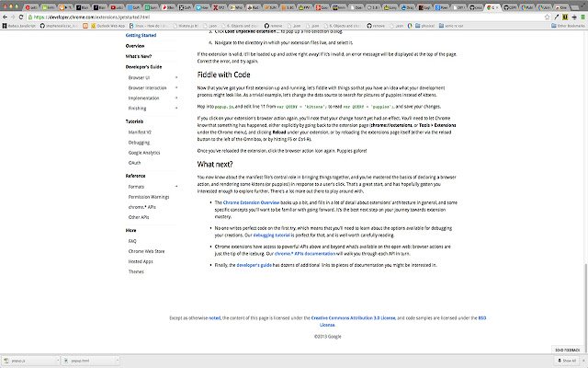Image resolution: width=588 pixels, height=368 pixels.
Task: Open the Chrome Web Store sidebar link
Action: pyautogui.click(x=147, y=251)
